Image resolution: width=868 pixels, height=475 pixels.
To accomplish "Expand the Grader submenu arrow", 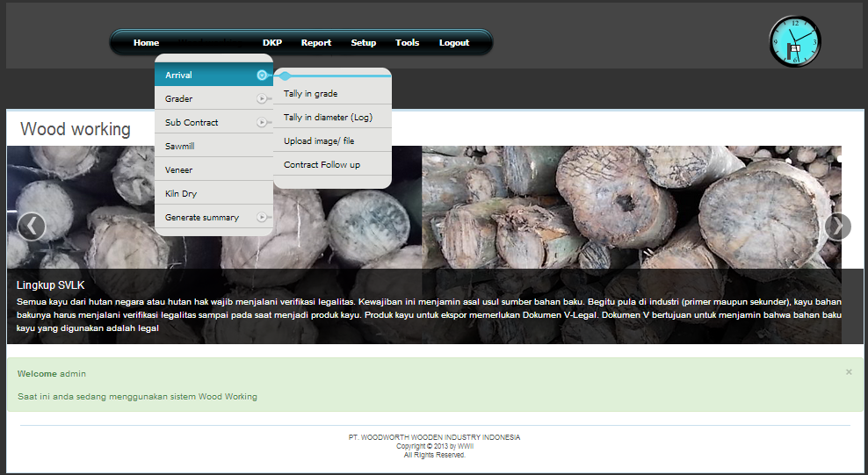I will 262,99.
